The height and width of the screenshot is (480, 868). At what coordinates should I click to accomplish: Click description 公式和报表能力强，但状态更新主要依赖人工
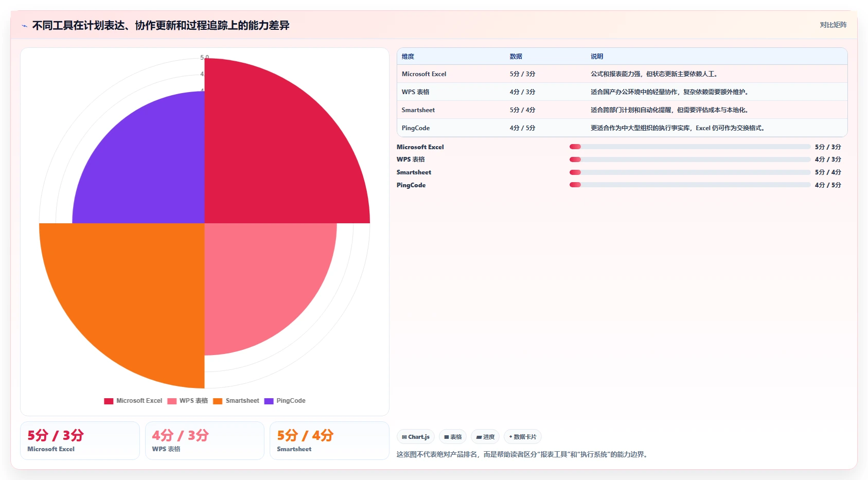(x=654, y=74)
